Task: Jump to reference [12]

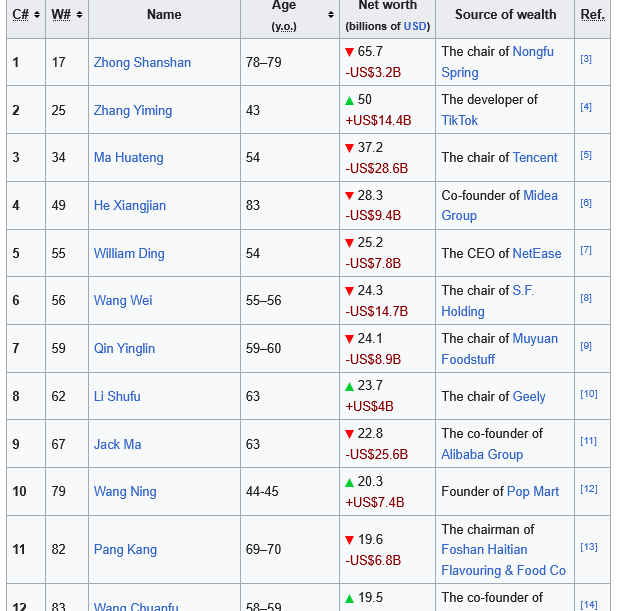Action: pyautogui.click(x=589, y=489)
